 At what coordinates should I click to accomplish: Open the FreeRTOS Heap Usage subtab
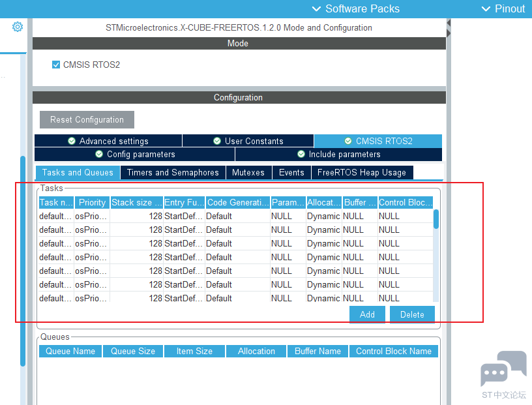coord(362,172)
